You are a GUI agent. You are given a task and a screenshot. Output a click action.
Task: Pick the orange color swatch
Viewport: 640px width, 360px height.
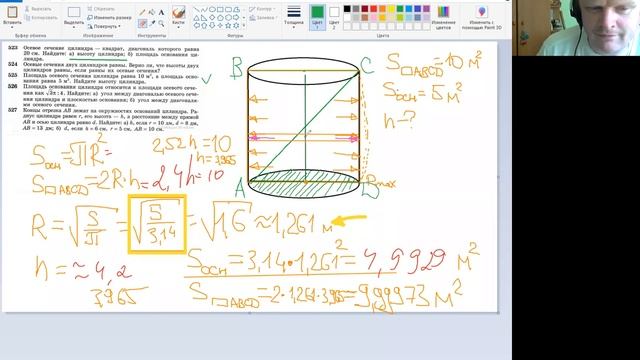[x=382, y=9]
